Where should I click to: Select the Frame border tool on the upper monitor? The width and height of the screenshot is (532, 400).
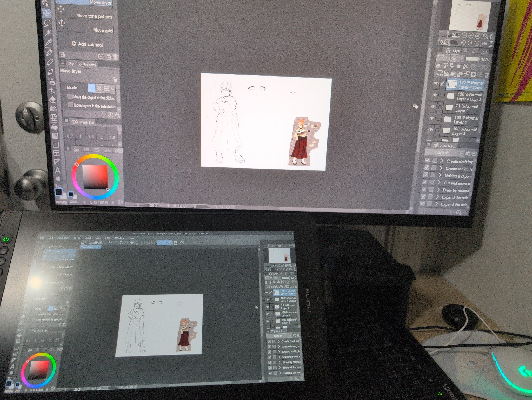click(x=56, y=153)
